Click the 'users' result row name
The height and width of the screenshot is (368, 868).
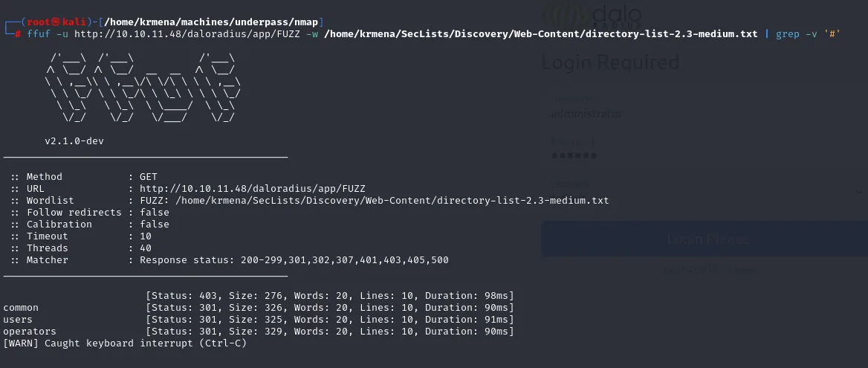pyautogui.click(x=18, y=319)
